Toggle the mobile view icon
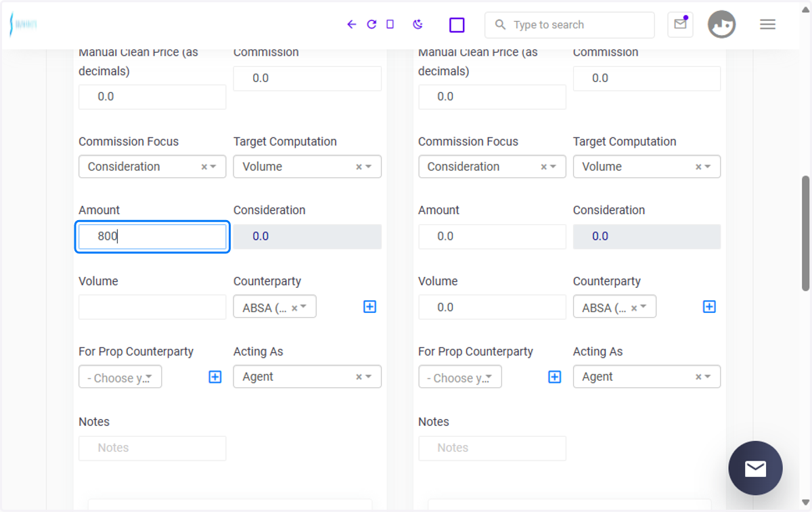 click(390, 24)
